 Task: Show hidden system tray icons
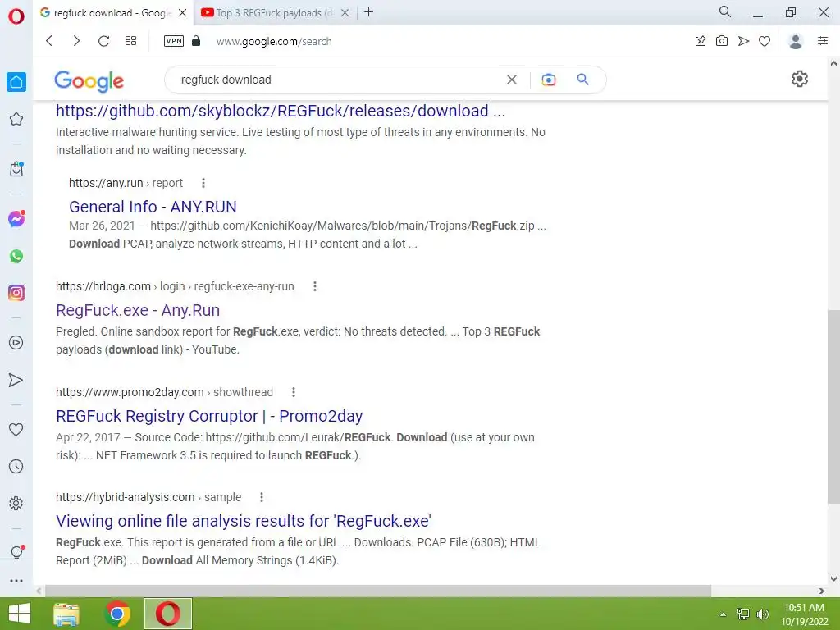coord(724,614)
